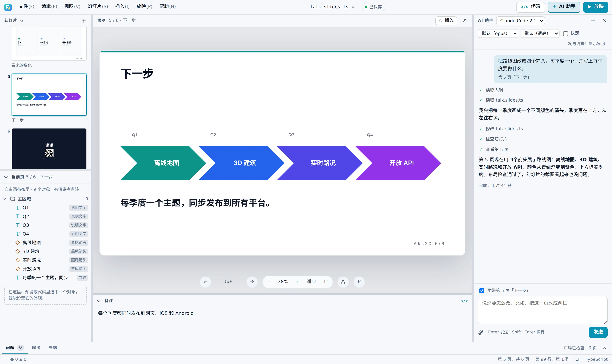Image resolution: width=612 pixels, height=364 pixels.
Task: Click the 发送 send button
Action: coord(598,332)
